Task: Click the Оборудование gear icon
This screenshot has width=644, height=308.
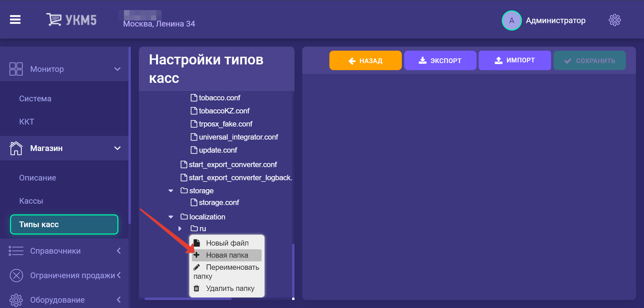Action: click(x=16, y=300)
